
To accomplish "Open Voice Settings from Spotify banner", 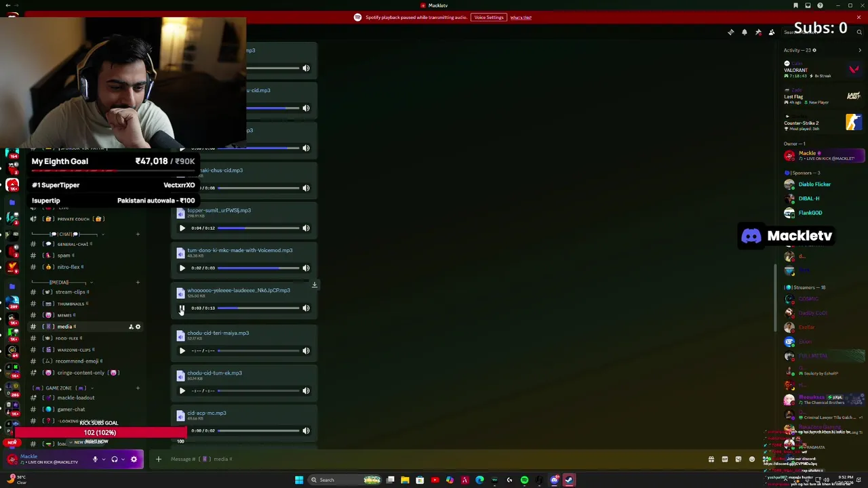I will pos(489,18).
